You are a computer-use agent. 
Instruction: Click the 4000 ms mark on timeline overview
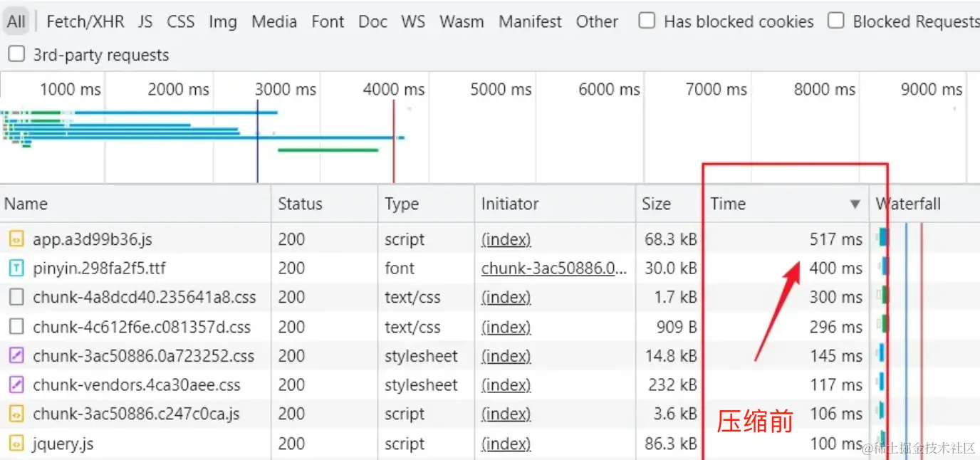[393, 90]
